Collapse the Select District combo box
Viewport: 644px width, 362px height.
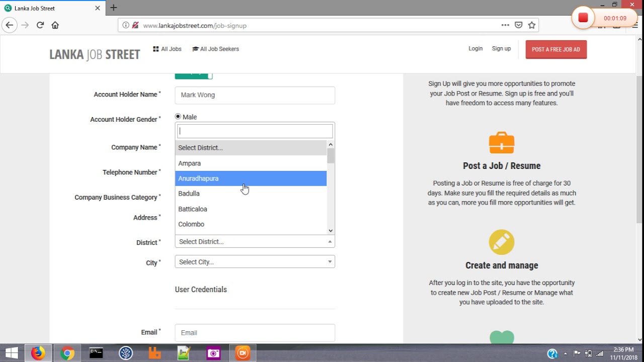[x=255, y=242]
